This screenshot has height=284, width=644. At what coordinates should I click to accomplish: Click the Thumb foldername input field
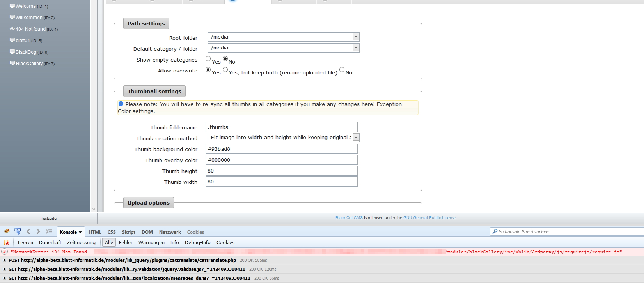(x=281, y=127)
